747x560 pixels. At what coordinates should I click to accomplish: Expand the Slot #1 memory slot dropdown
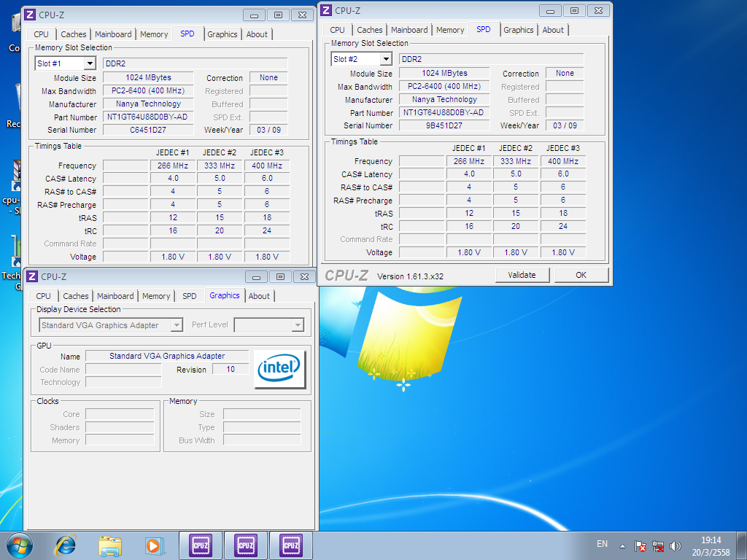[x=90, y=63]
